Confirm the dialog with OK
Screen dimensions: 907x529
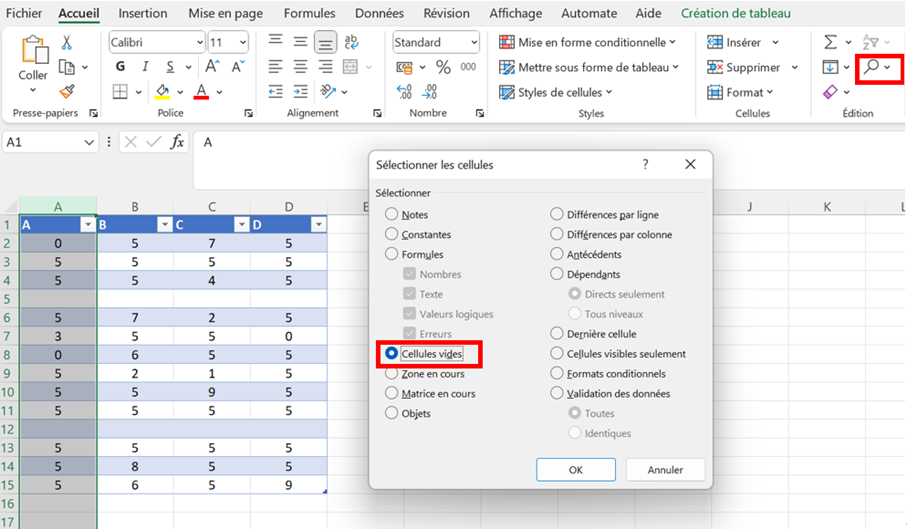pyautogui.click(x=576, y=469)
